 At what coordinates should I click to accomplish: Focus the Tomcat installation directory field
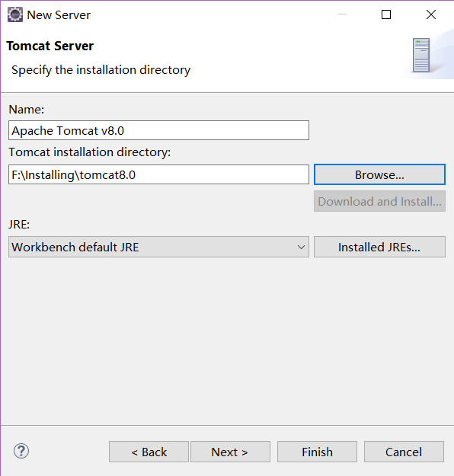tap(158, 174)
